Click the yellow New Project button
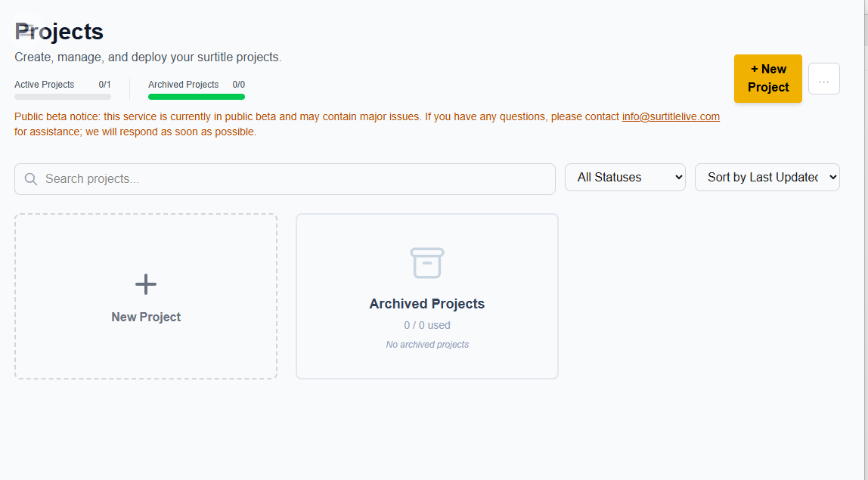The image size is (868, 480). pyautogui.click(x=767, y=79)
